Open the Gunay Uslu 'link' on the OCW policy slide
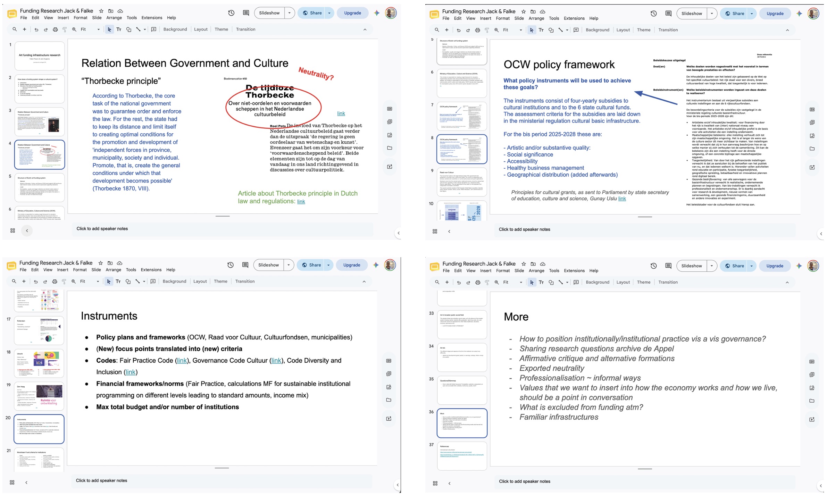This screenshot has width=827, height=504. 622,199
